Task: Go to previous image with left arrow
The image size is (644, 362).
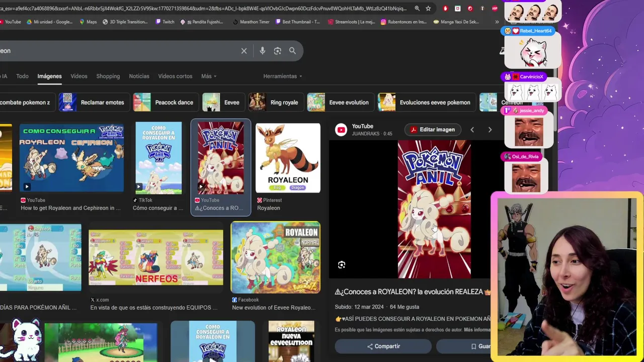Action: pyautogui.click(x=472, y=130)
